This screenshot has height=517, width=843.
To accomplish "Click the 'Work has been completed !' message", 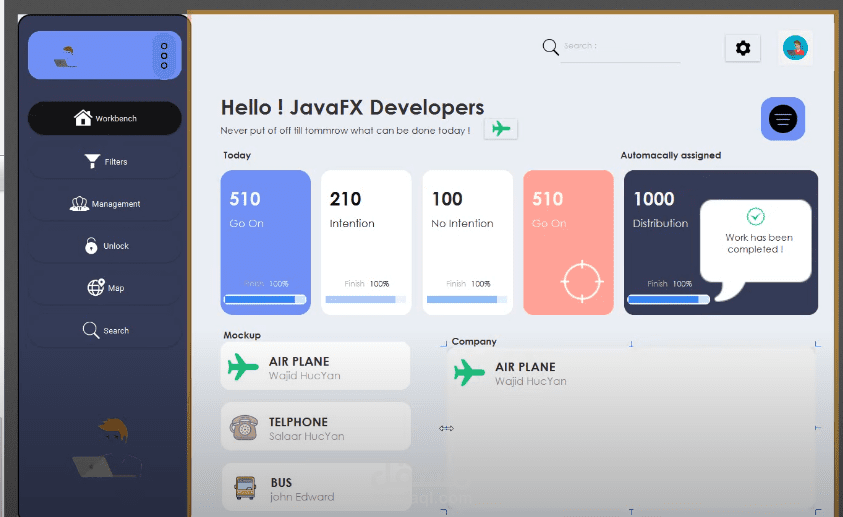I will 759,243.
